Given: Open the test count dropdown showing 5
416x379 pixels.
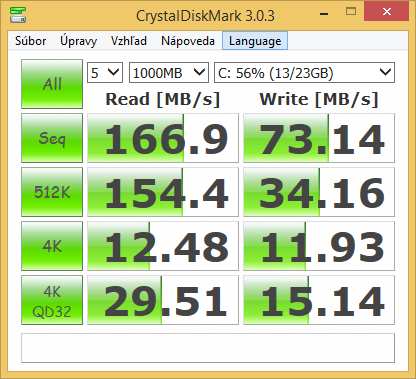Looking at the screenshot, I should [x=105, y=72].
